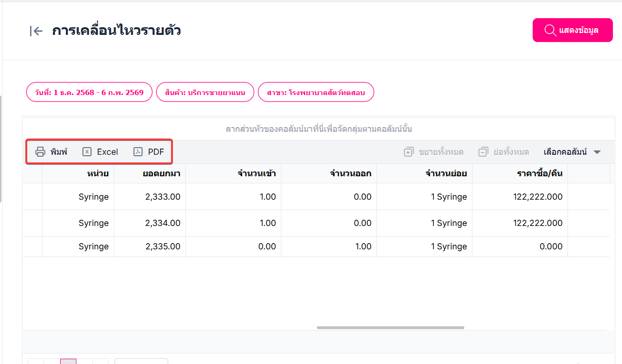This screenshot has width=622, height=364.
Task: Click the back arrow beside the page title
Action: point(36,31)
